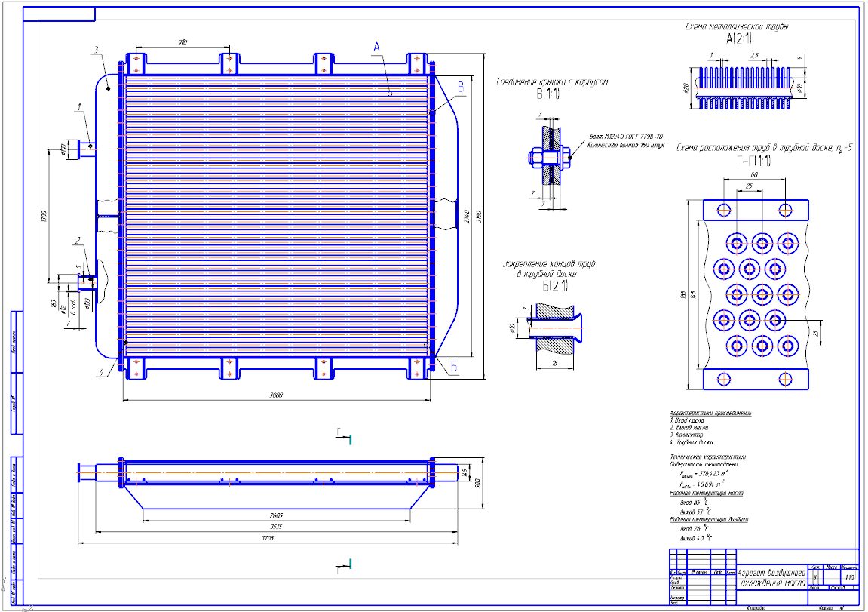Select the value 'Выход 40 °C'
Image resolution: width=868 pixels, height=612 pixels.
696,538
